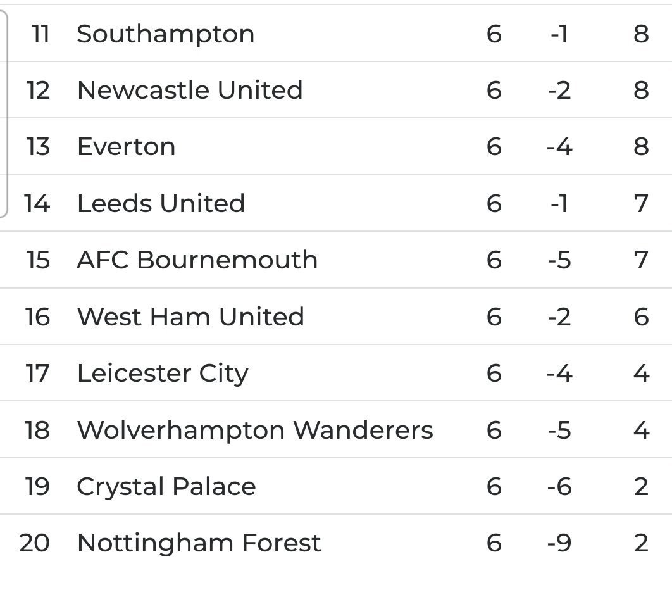The height and width of the screenshot is (616, 672).
Task: Click Crystal Palace's -6 goal difference
Action: point(559,487)
